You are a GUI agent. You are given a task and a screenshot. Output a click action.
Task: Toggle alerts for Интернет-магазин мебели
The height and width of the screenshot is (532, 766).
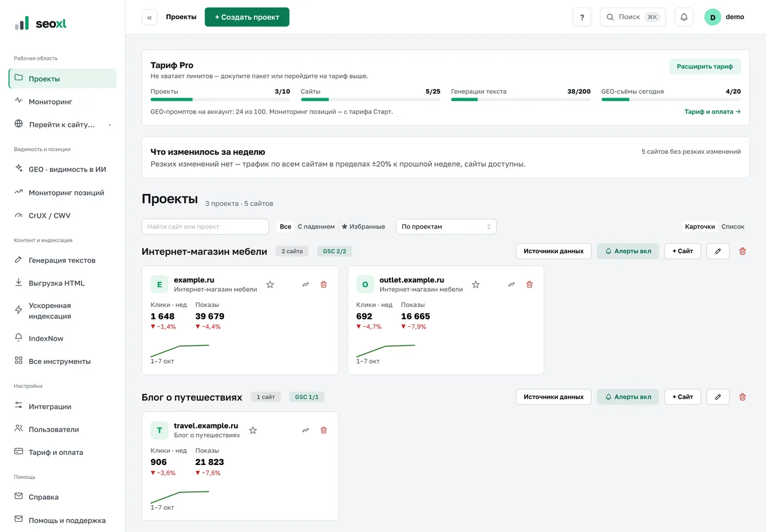click(x=628, y=251)
